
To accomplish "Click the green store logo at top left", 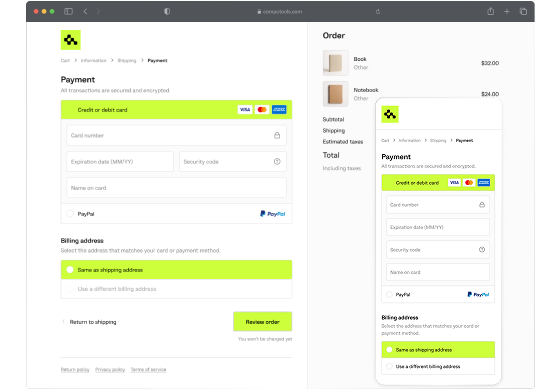I will 71,40.
